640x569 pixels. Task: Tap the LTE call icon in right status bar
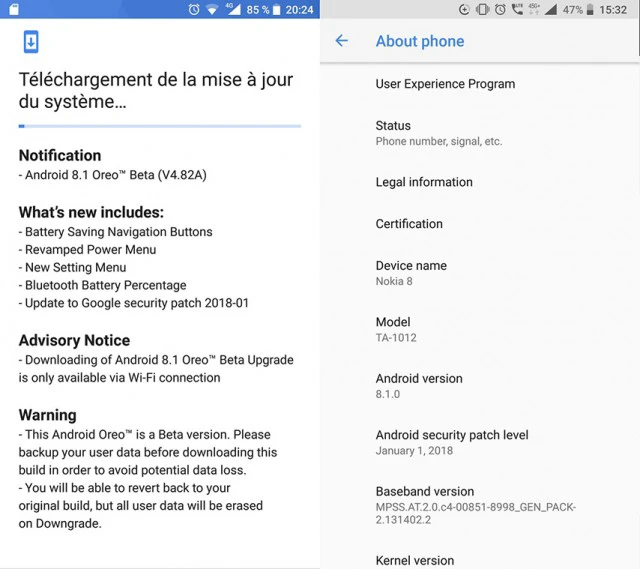click(x=518, y=9)
